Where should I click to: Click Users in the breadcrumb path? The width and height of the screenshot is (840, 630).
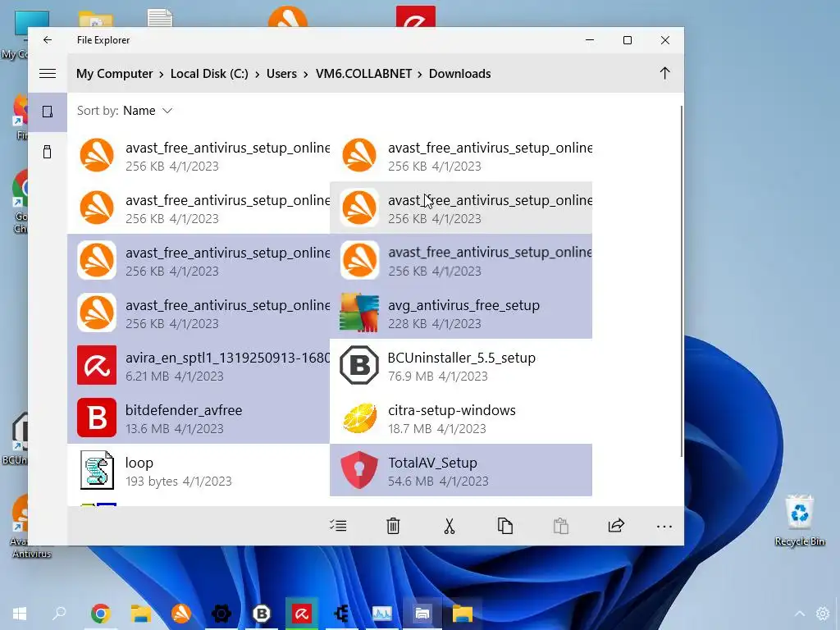pyautogui.click(x=282, y=74)
